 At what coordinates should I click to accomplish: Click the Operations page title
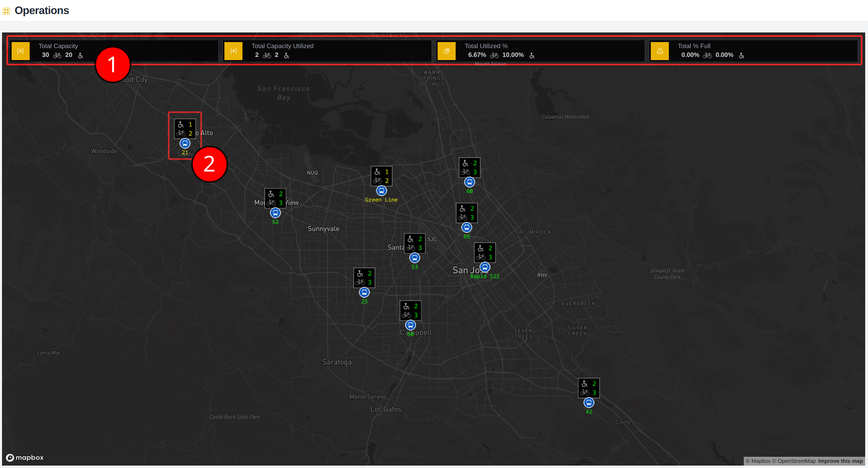42,10
